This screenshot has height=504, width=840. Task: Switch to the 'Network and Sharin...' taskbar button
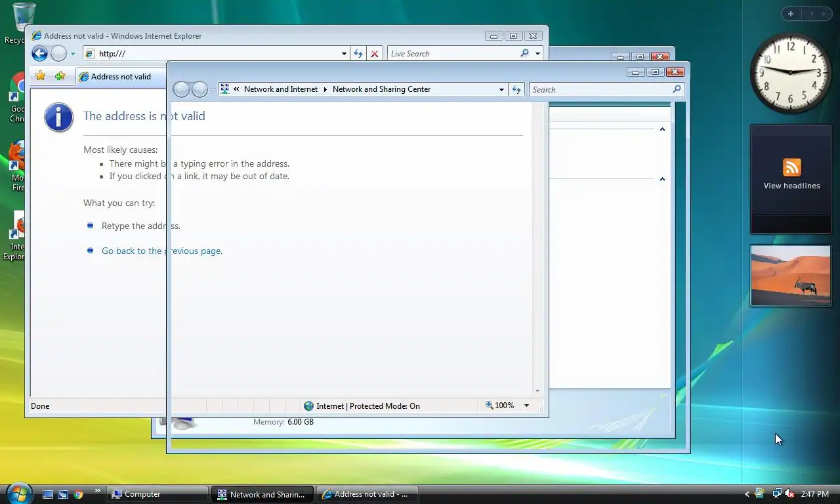pos(264,494)
